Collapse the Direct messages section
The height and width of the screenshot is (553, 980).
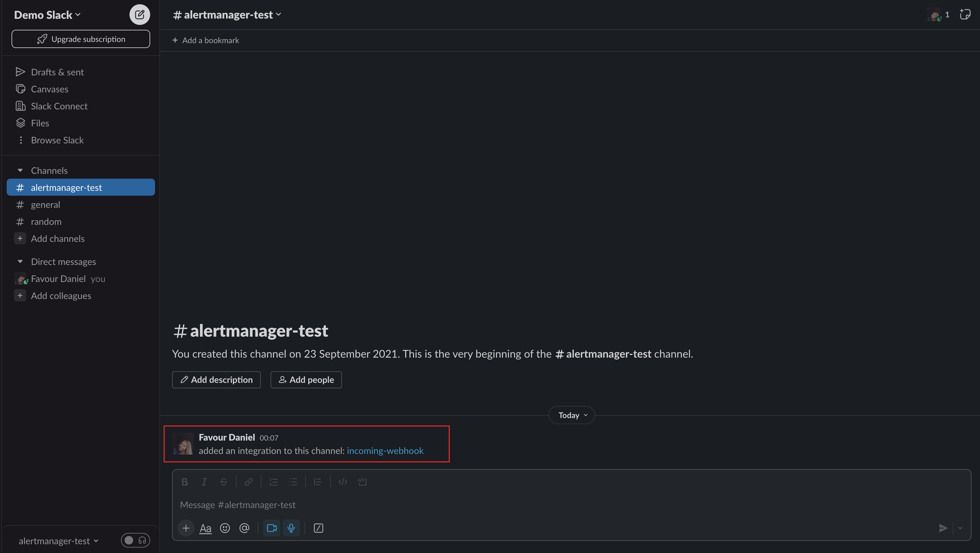pos(20,262)
